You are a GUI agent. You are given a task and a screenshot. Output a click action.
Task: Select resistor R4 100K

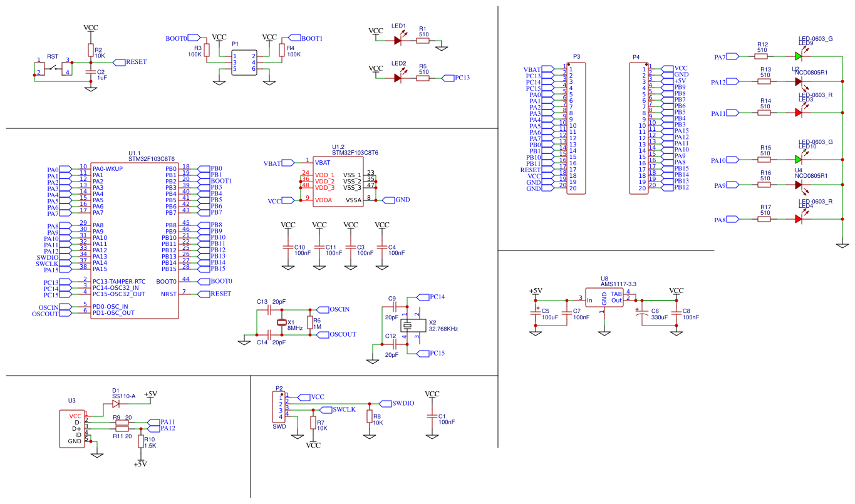(x=282, y=50)
